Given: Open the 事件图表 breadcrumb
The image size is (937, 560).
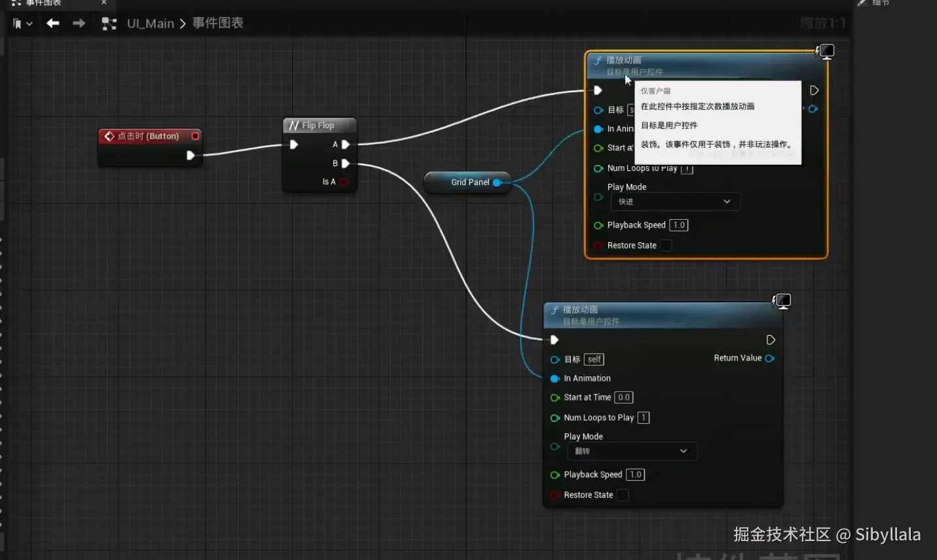Looking at the screenshot, I should [218, 23].
